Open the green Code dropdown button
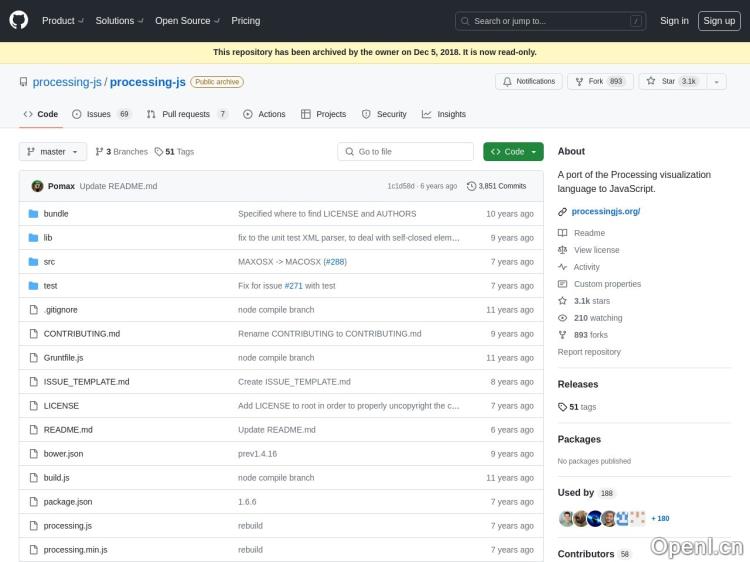Image resolution: width=750 pixels, height=562 pixels. point(513,152)
